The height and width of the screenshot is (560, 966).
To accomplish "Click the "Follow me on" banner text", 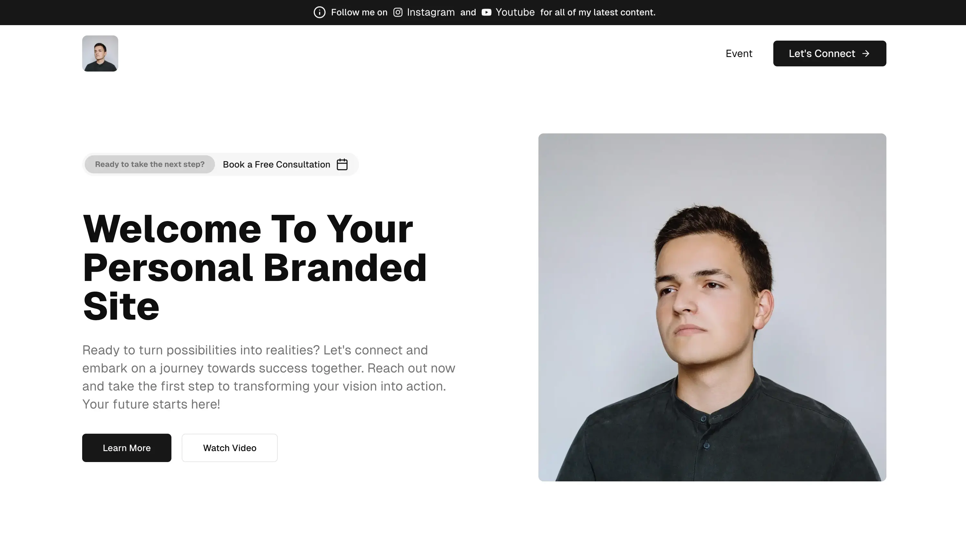I will tap(359, 12).
